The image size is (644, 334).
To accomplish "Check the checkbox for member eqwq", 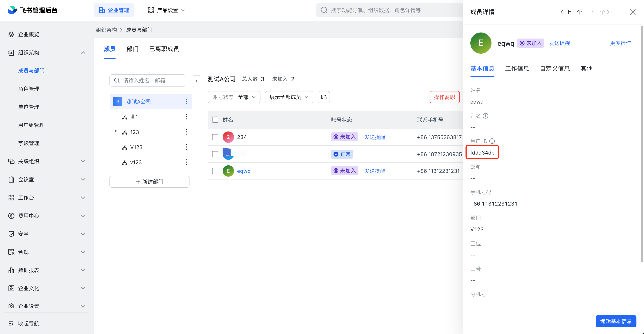I will pyautogui.click(x=215, y=171).
